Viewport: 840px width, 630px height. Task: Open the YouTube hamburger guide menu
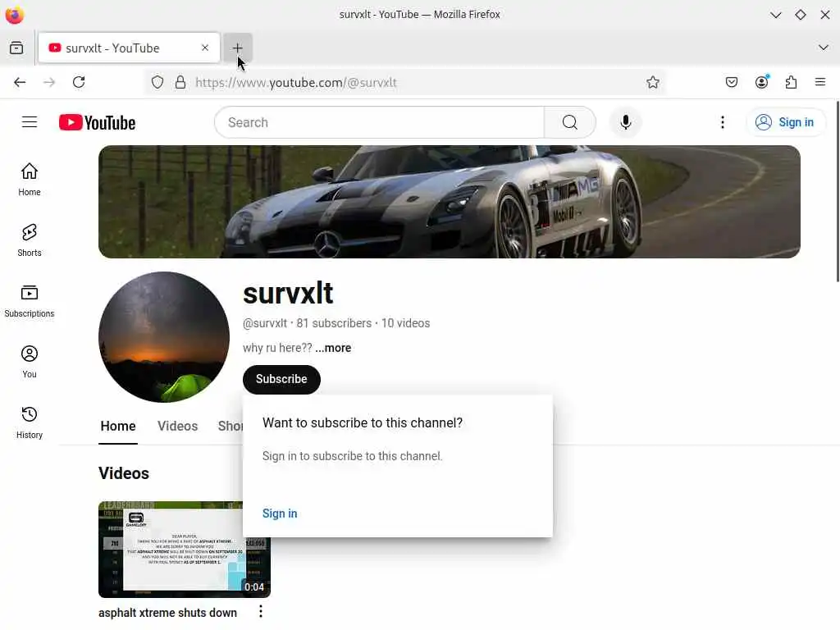tap(30, 122)
